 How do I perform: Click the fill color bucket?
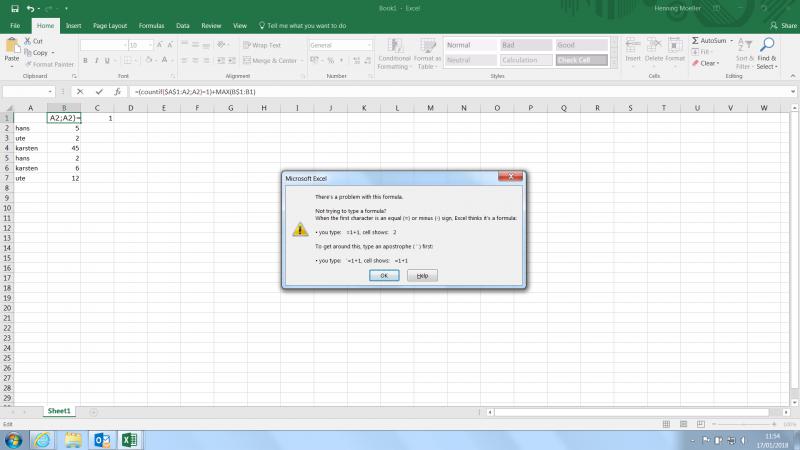[148, 60]
